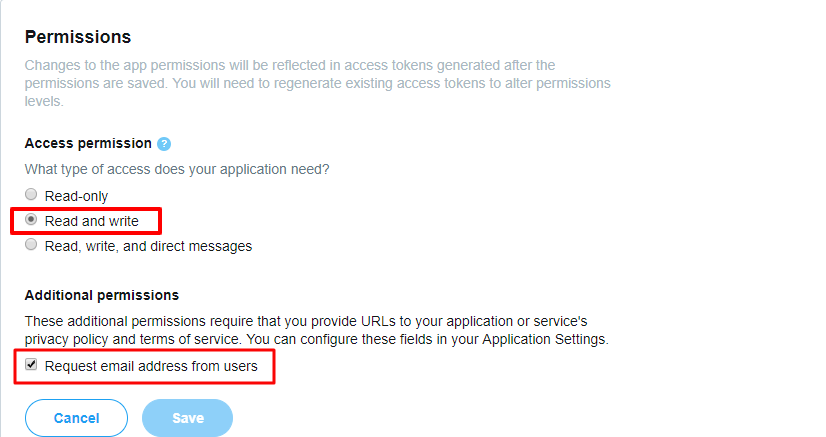Select Read, write, and direct messages radio

coord(32,244)
